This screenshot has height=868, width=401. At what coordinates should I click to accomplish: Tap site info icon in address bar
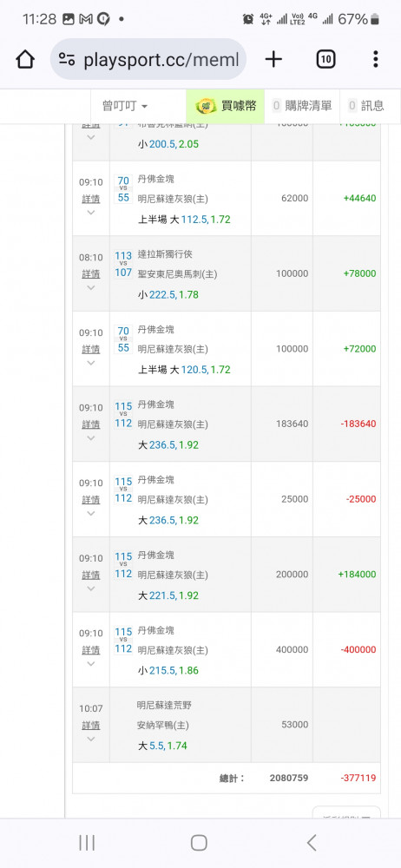[x=67, y=60]
